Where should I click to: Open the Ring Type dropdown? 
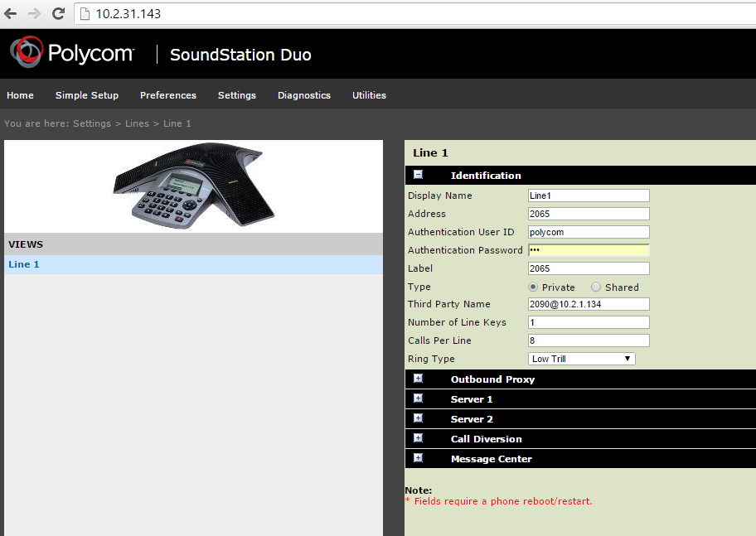(x=581, y=359)
